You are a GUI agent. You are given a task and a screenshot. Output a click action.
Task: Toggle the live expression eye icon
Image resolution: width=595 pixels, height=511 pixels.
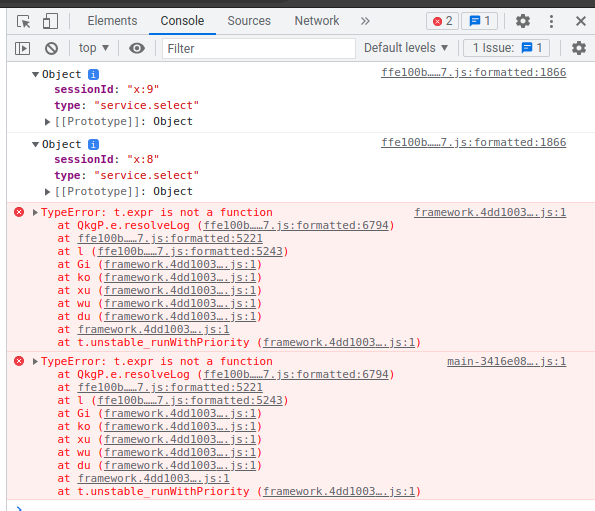point(137,49)
